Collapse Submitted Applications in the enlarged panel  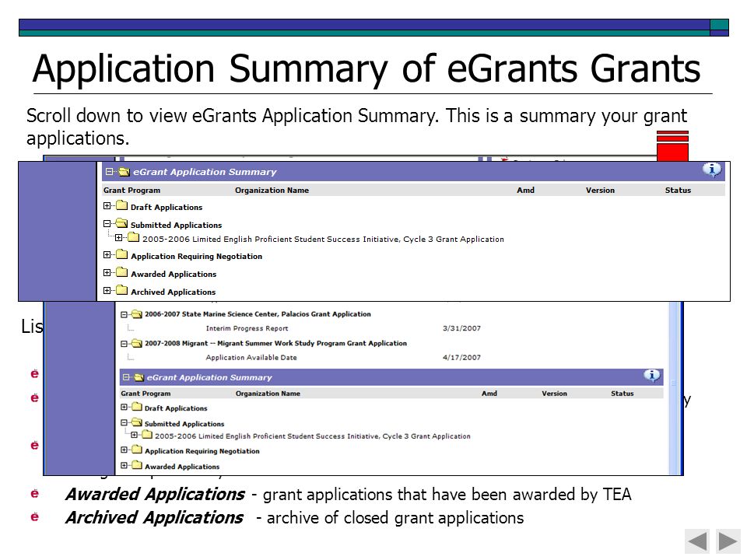pos(107,223)
